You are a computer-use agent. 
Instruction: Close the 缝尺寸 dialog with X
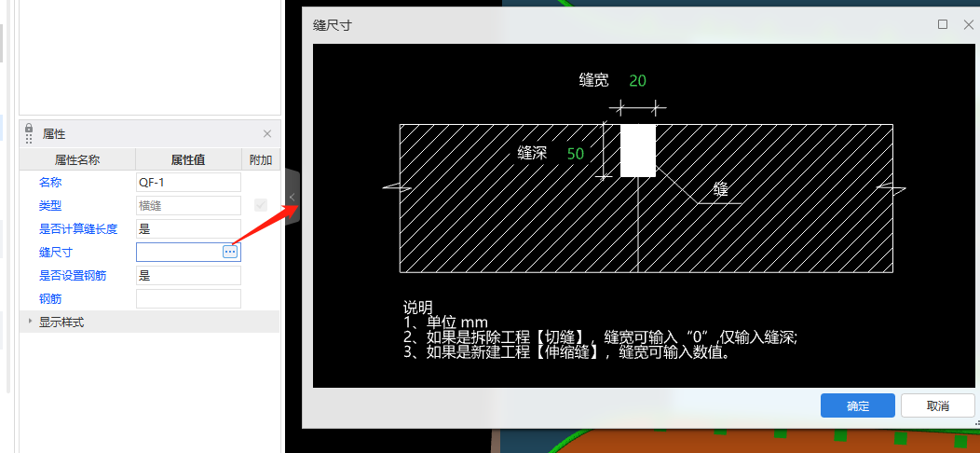click(x=968, y=24)
